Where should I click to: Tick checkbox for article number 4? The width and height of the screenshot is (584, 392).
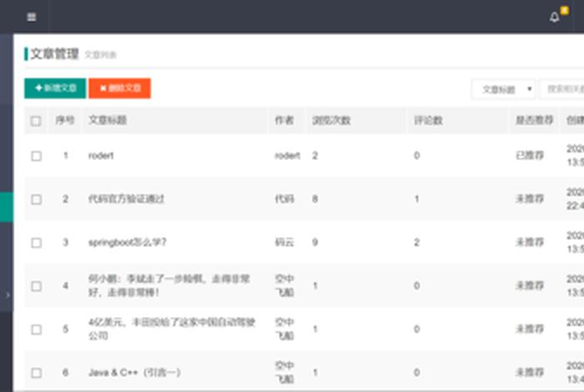click(x=36, y=286)
